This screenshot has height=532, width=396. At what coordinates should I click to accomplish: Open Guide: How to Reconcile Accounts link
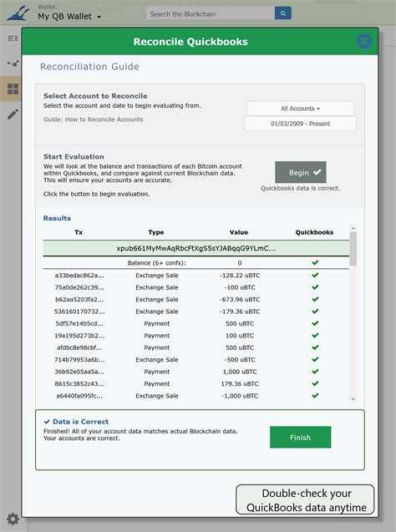94,119
